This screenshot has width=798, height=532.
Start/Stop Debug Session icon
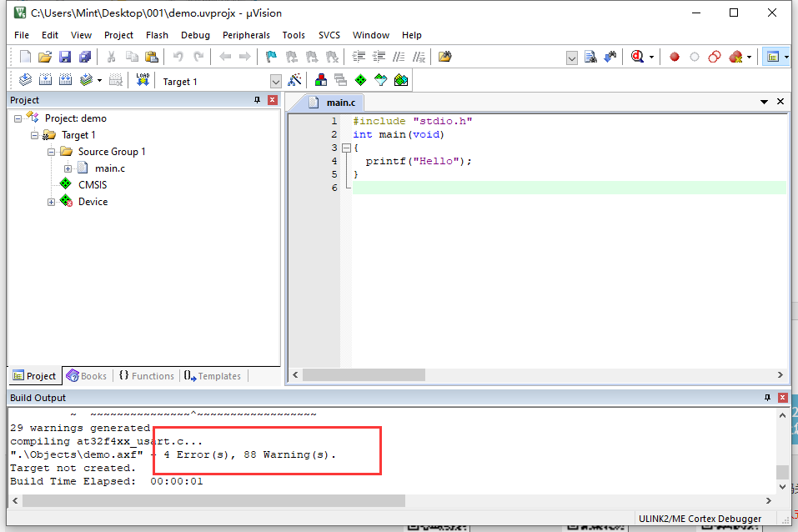[x=637, y=57]
